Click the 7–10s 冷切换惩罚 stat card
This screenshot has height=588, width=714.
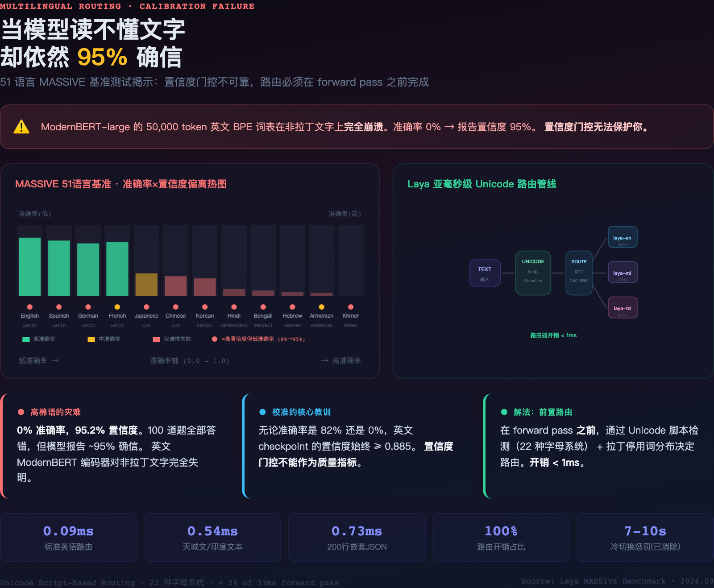click(645, 538)
